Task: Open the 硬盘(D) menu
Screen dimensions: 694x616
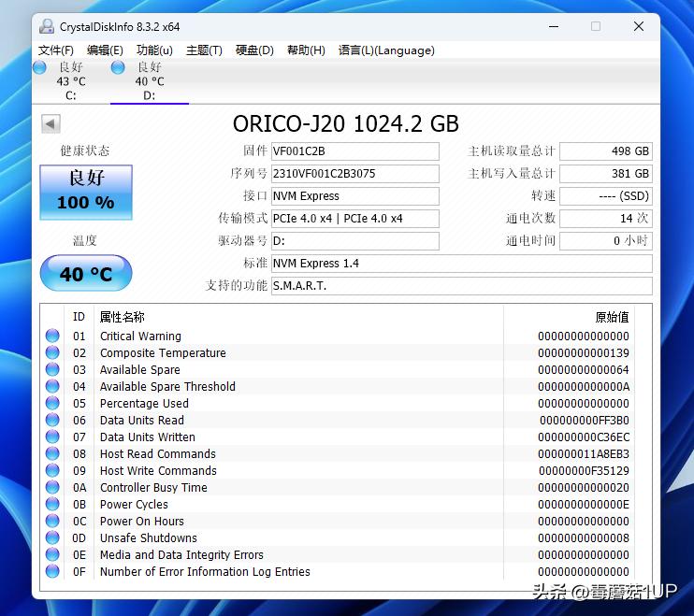Action: (x=254, y=50)
